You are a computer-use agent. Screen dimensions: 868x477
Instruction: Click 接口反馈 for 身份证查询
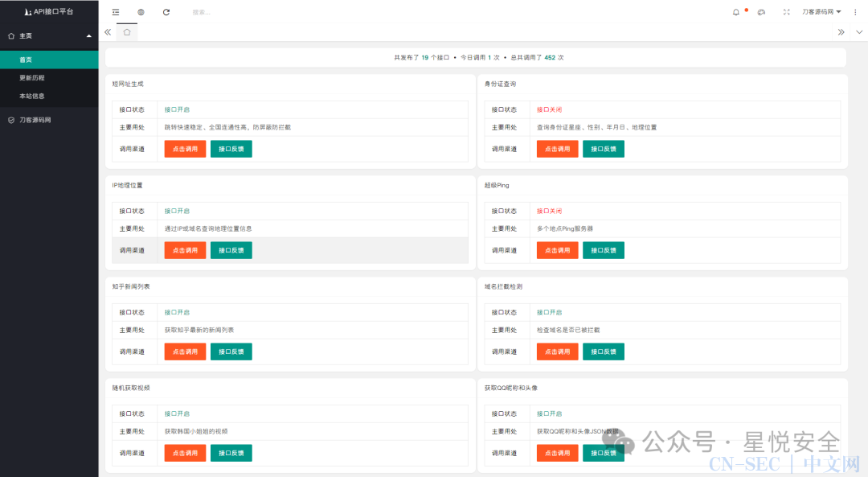pyautogui.click(x=604, y=149)
